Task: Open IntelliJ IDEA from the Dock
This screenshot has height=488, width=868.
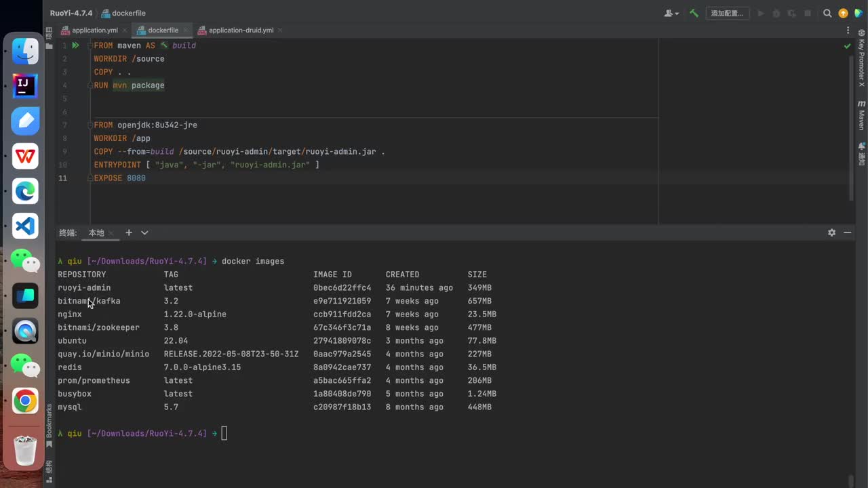Action: (25, 85)
